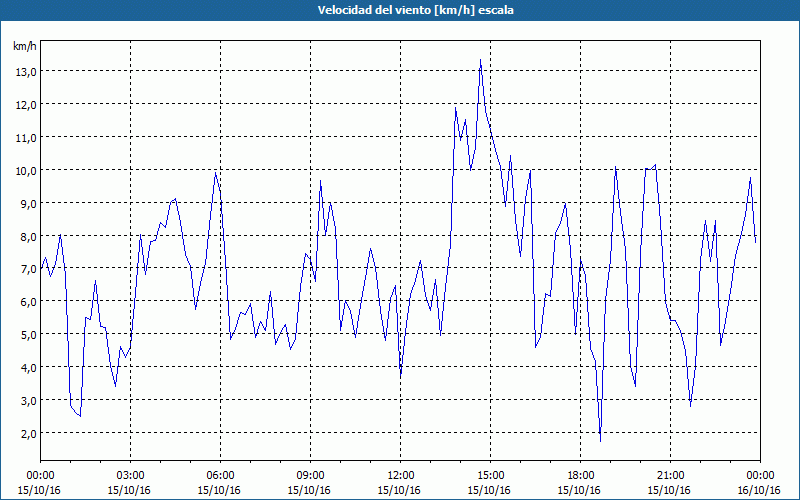800x500 pixels.
Task: Click the 8,0 y-axis label
Action: (x=28, y=236)
